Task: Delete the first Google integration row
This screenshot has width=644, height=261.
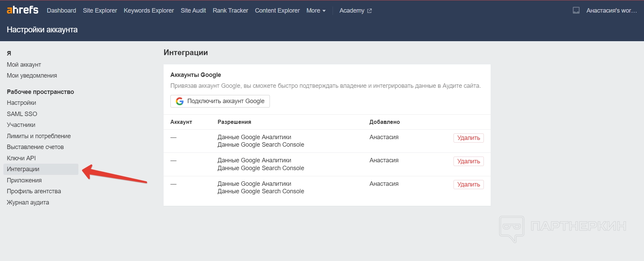Action: [x=468, y=138]
